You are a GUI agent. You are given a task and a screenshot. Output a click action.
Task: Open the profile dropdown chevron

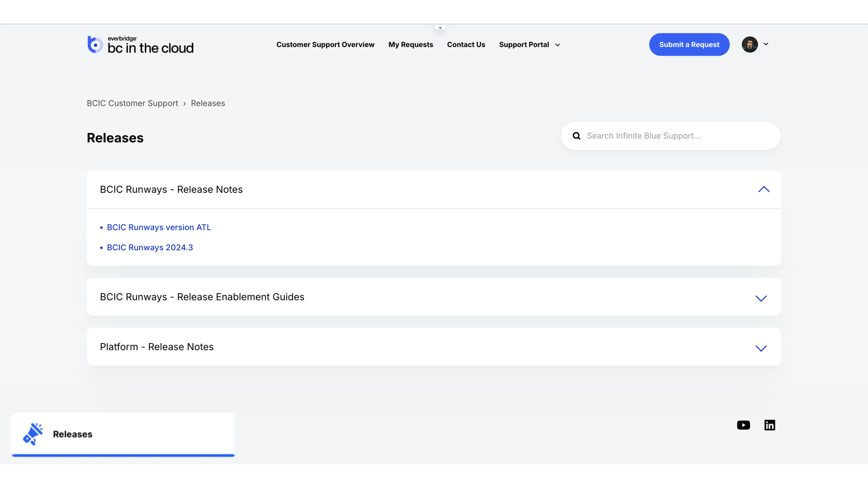[x=766, y=44]
